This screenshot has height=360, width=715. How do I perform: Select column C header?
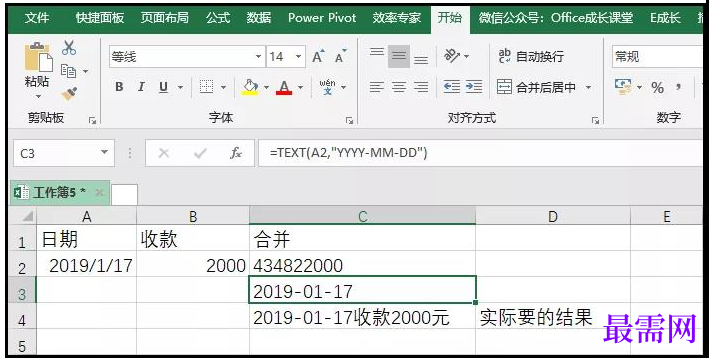(x=363, y=216)
